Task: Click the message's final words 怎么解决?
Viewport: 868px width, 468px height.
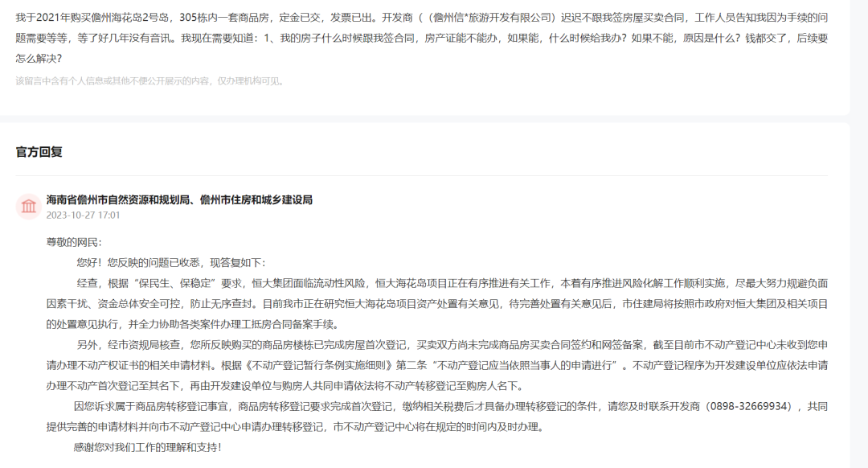Action: tap(38, 59)
